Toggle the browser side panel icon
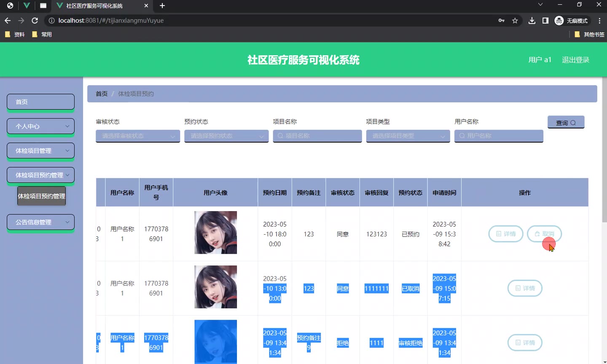Viewport: 607px width, 364px height. tap(545, 21)
